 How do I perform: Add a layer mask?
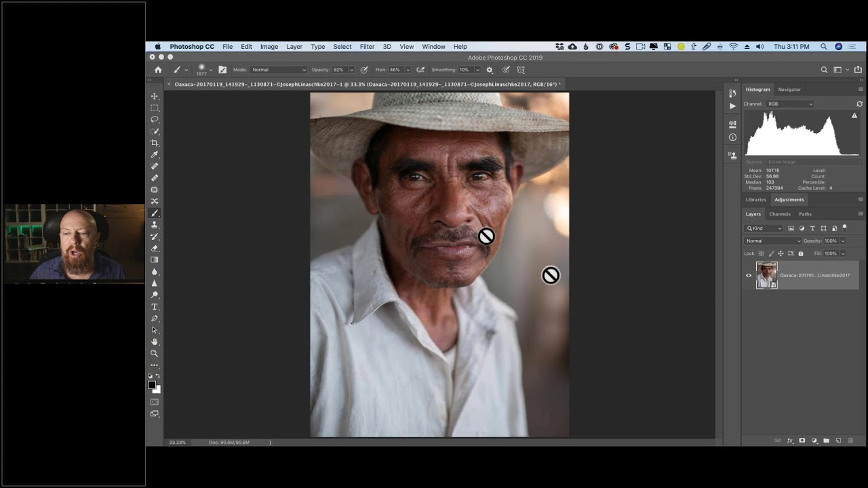click(802, 441)
